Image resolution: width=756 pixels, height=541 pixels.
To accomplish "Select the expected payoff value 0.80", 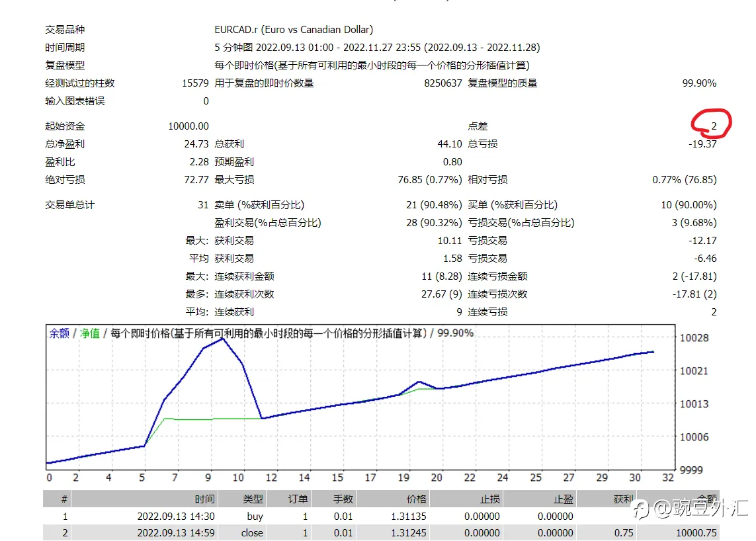I will tap(452, 161).
